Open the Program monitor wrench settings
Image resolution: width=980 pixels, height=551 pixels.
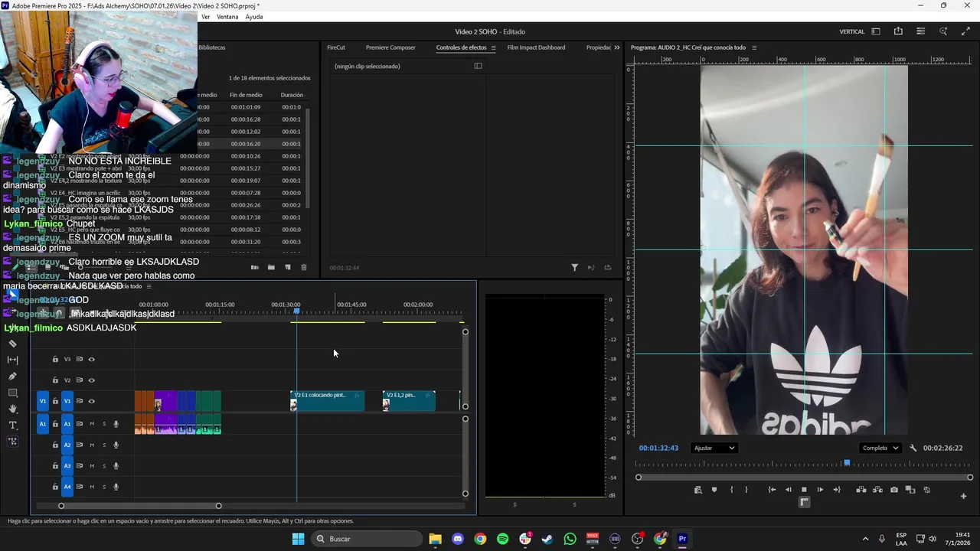pos(913,448)
